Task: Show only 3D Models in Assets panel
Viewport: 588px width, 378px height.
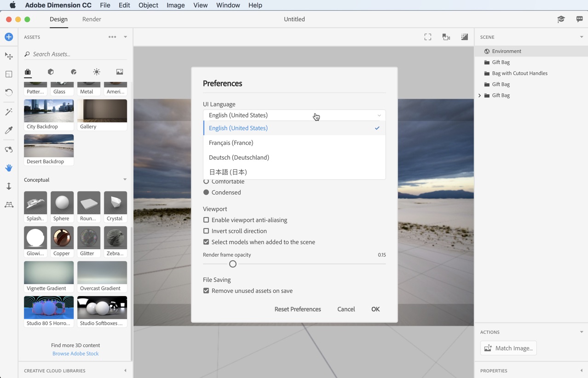Action: 51,72
